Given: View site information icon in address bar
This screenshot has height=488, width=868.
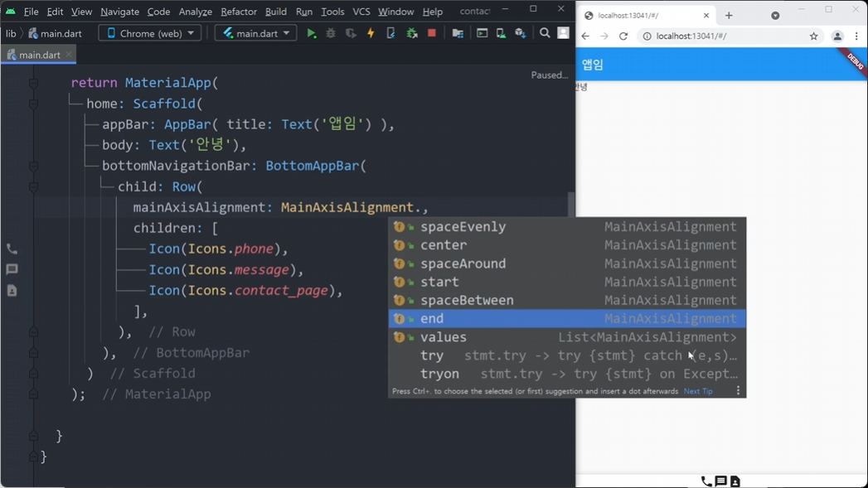Looking at the screenshot, I should coord(647,36).
